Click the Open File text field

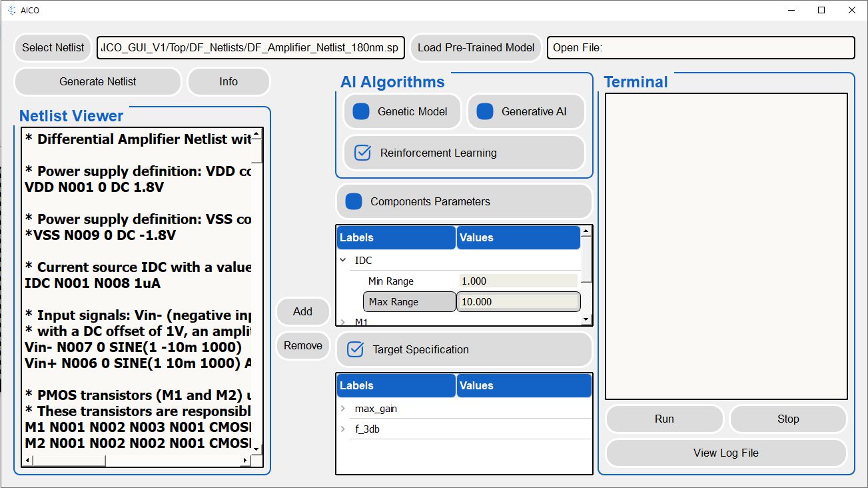pyautogui.click(x=700, y=47)
